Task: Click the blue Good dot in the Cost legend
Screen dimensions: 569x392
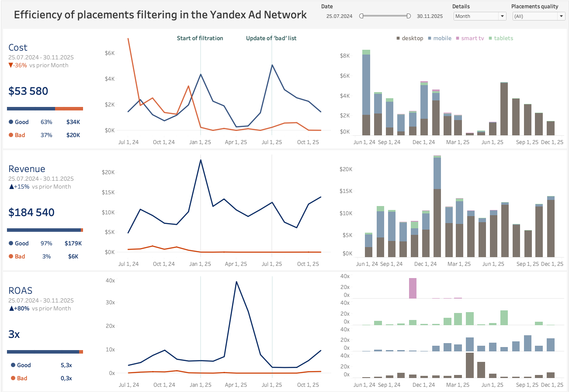Action: (x=10, y=122)
